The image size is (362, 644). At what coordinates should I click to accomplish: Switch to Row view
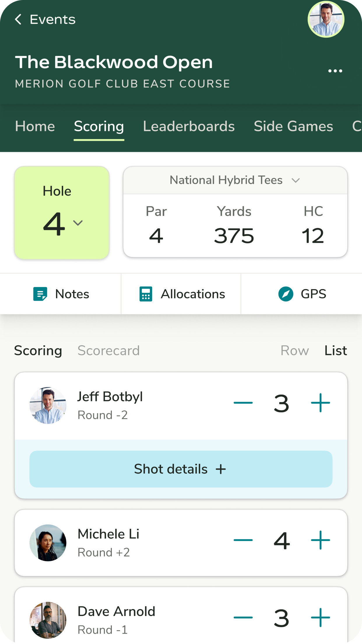(294, 351)
